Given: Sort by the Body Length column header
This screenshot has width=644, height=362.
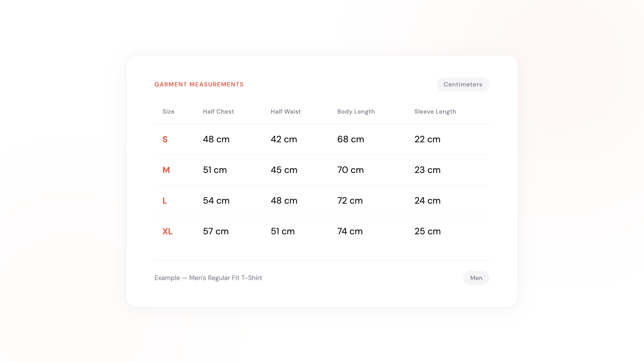Looking at the screenshot, I should tap(356, 111).
